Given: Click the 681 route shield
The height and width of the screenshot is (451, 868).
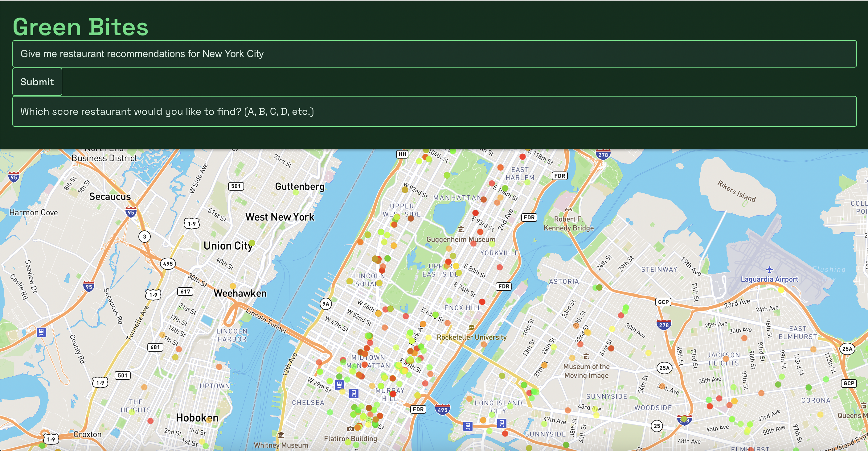Looking at the screenshot, I should (x=155, y=347).
